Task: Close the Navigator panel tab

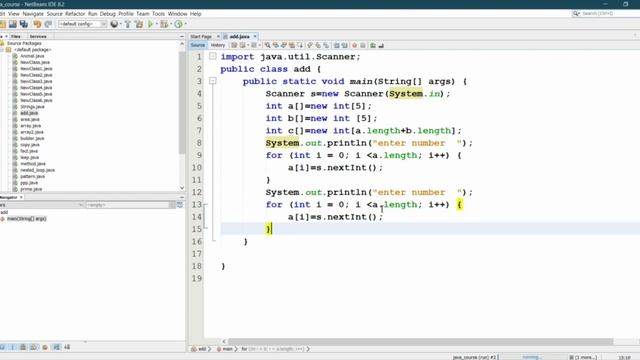Action: click(21, 197)
